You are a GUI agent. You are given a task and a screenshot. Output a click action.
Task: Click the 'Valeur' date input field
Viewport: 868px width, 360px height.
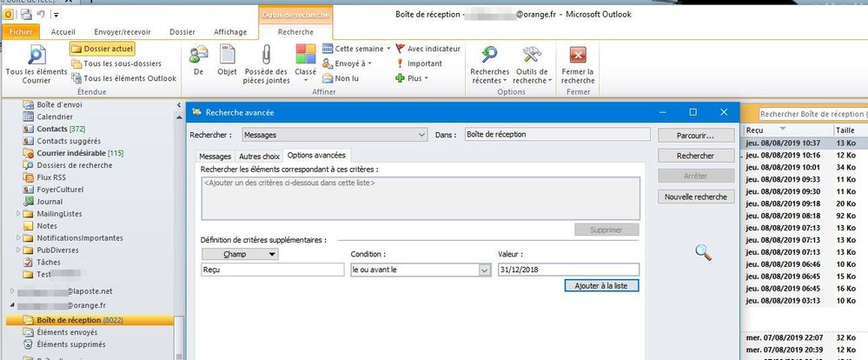coord(568,270)
